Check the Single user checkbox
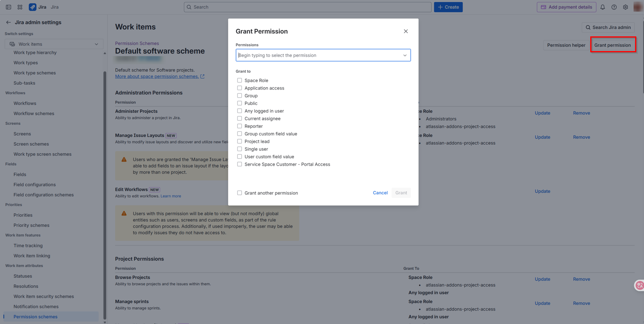 (239, 149)
